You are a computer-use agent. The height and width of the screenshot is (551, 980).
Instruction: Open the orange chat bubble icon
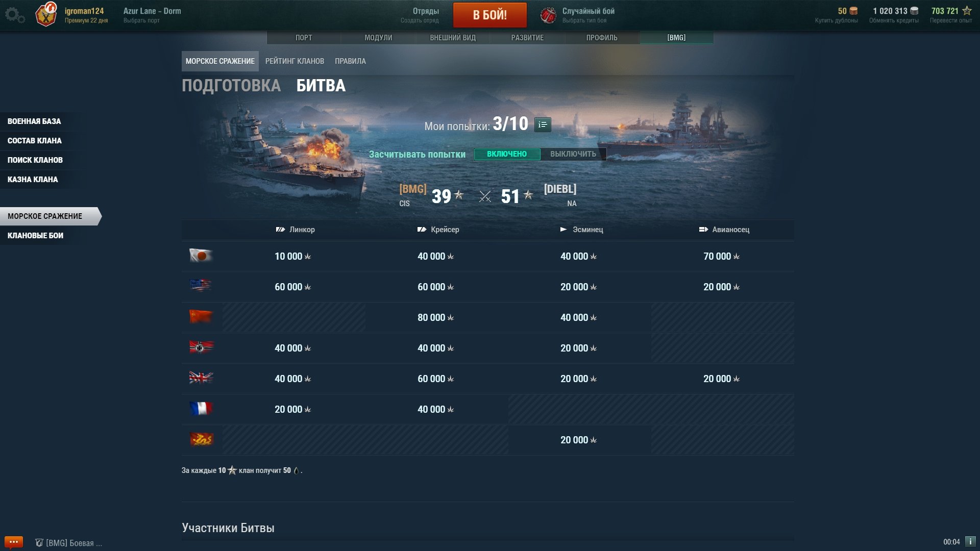(13, 542)
